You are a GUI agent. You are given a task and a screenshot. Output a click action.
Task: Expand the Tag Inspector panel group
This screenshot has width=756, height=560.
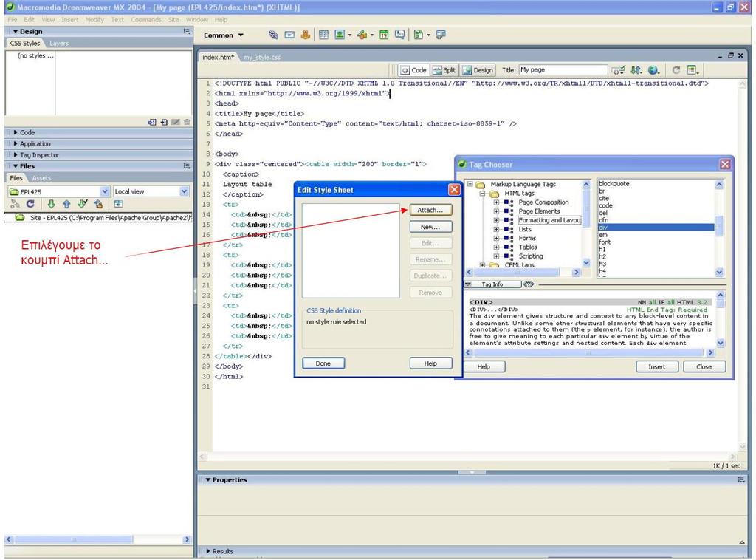click(x=16, y=155)
